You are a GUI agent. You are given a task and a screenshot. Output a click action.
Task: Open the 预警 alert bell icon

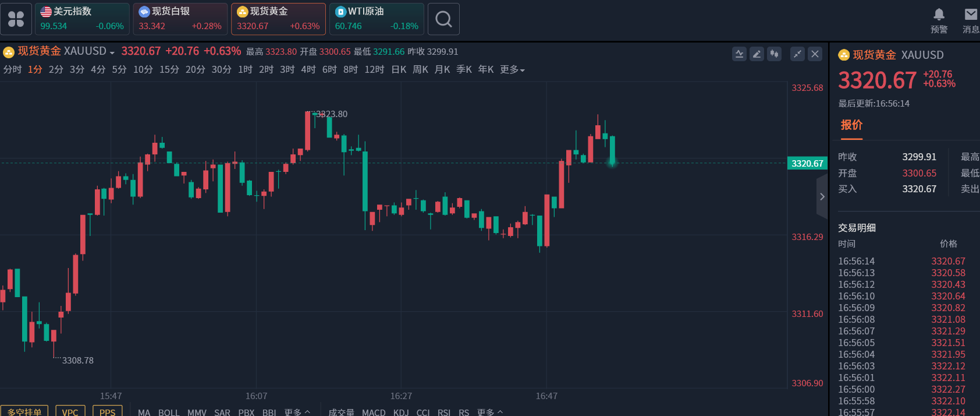[939, 15]
